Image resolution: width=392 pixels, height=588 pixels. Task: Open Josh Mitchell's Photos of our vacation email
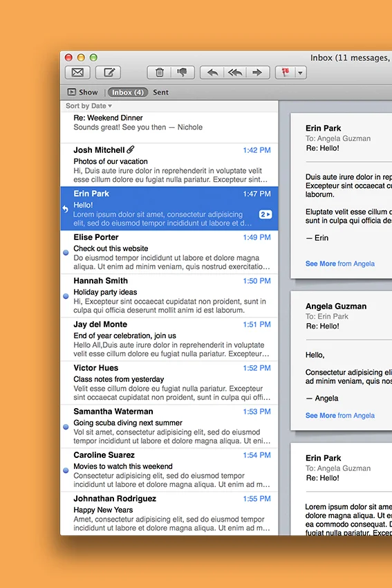click(169, 165)
